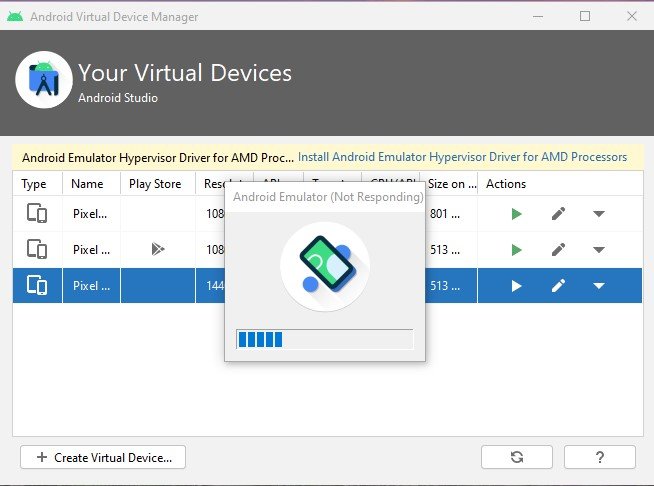Click size value 513 in highlighted row
This screenshot has height=486, width=654.
[x=445, y=286]
